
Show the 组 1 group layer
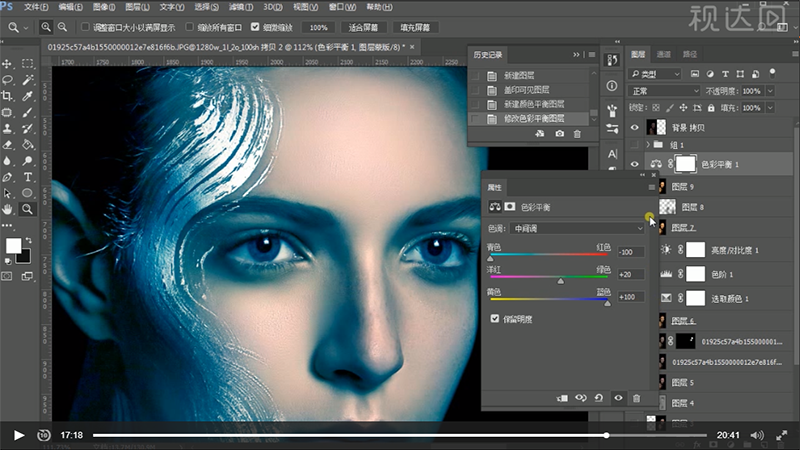tap(634, 145)
